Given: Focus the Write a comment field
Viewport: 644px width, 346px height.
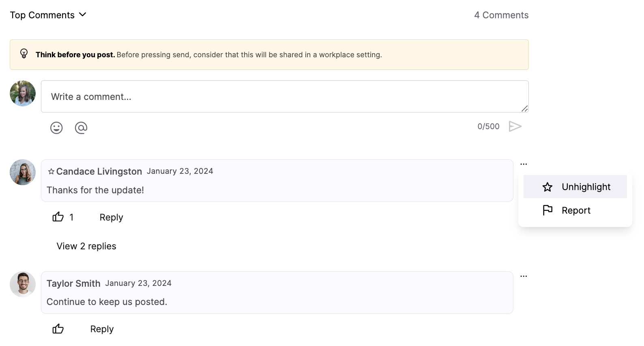Looking at the screenshot, I should coord(284,97).
